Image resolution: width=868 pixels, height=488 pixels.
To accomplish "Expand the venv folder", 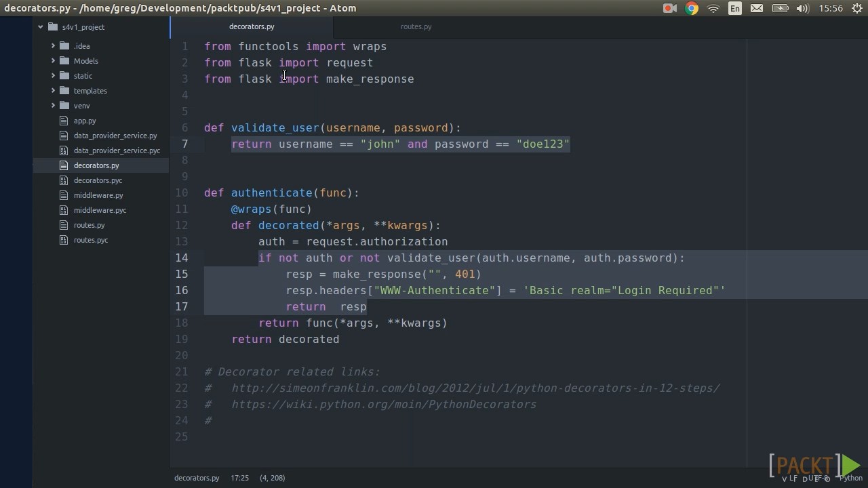I will click(54, 106).
